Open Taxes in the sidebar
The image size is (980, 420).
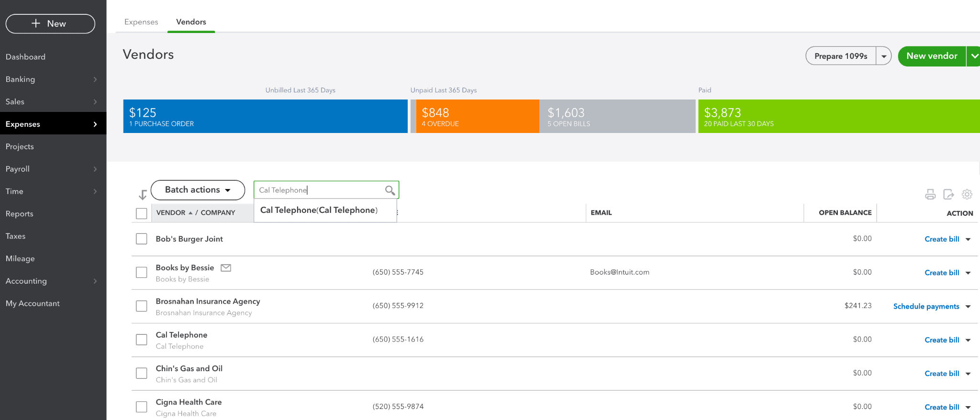point(53,236)
